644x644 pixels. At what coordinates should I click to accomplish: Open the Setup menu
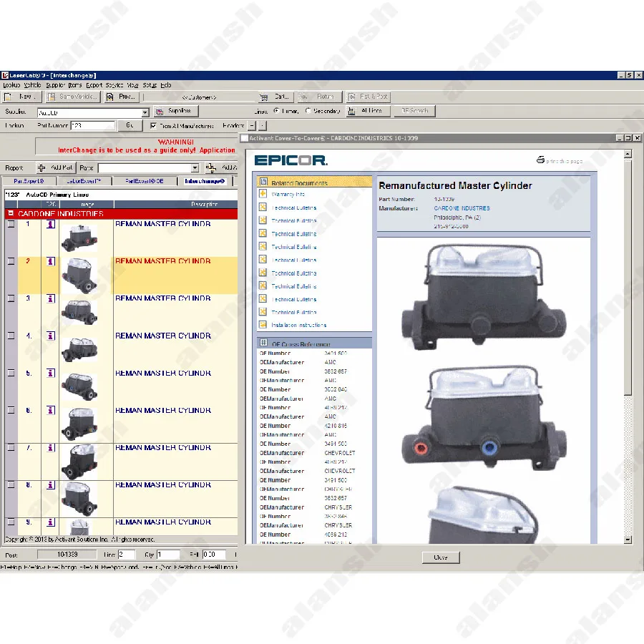coord(150,85)
